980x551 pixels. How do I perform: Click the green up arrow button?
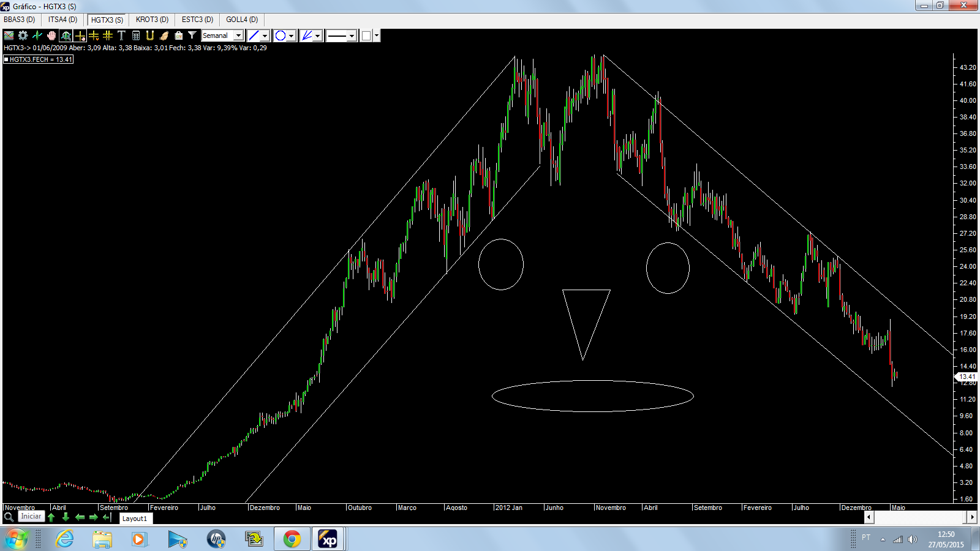click(x=51, y=517)
